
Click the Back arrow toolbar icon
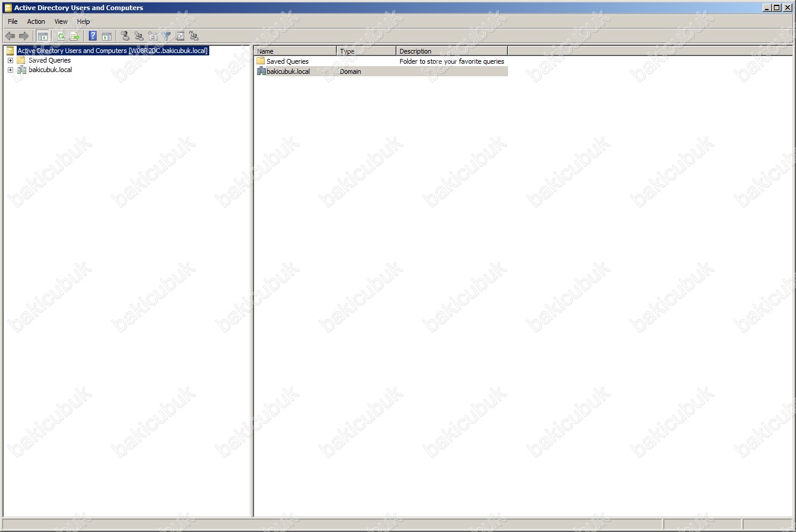point(10,36)
